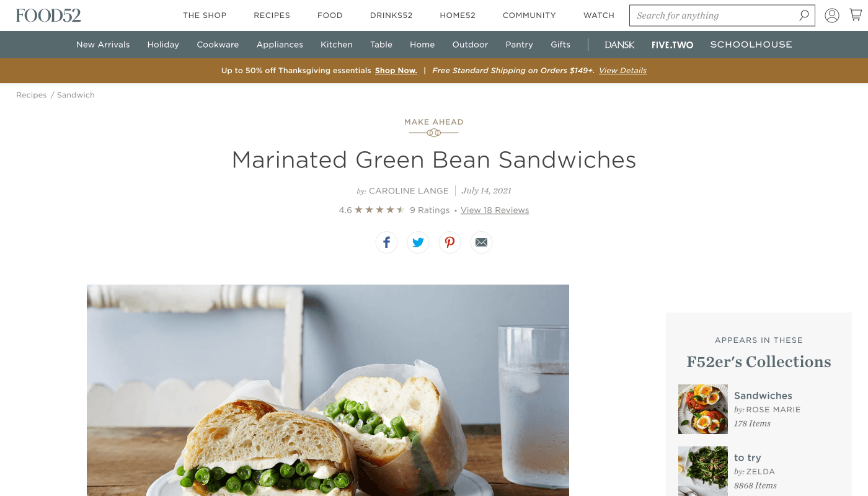The image size is (868, 496).
Task: Click the search magnifier icon
Action: (804, 15)
